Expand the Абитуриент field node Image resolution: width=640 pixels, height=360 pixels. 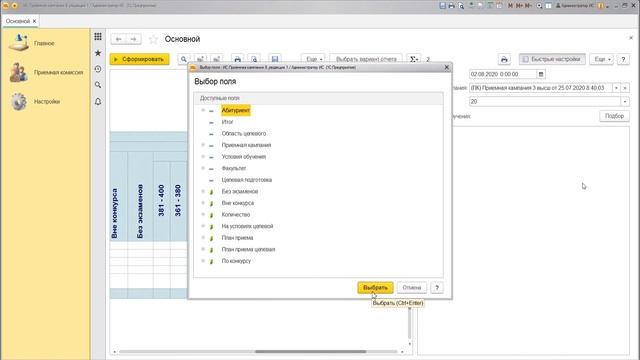pos(203,110)
